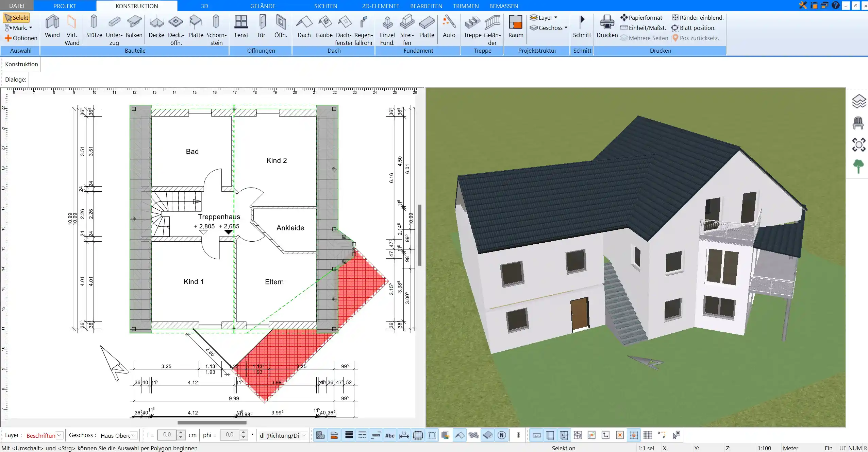
Task: Choose the Schornstein chimney tool
Action: coord(216,30)
